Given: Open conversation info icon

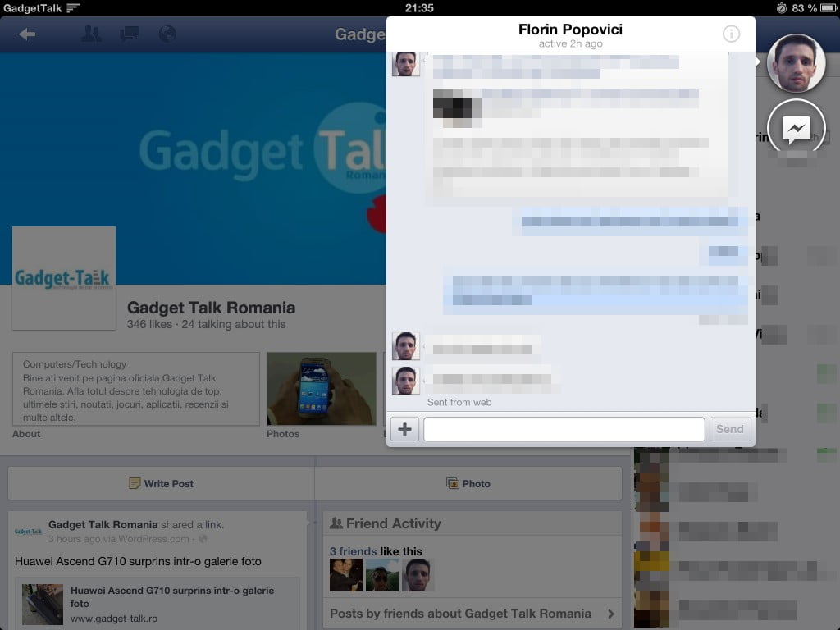Looking at the screenshot, I should click(731, 34).
